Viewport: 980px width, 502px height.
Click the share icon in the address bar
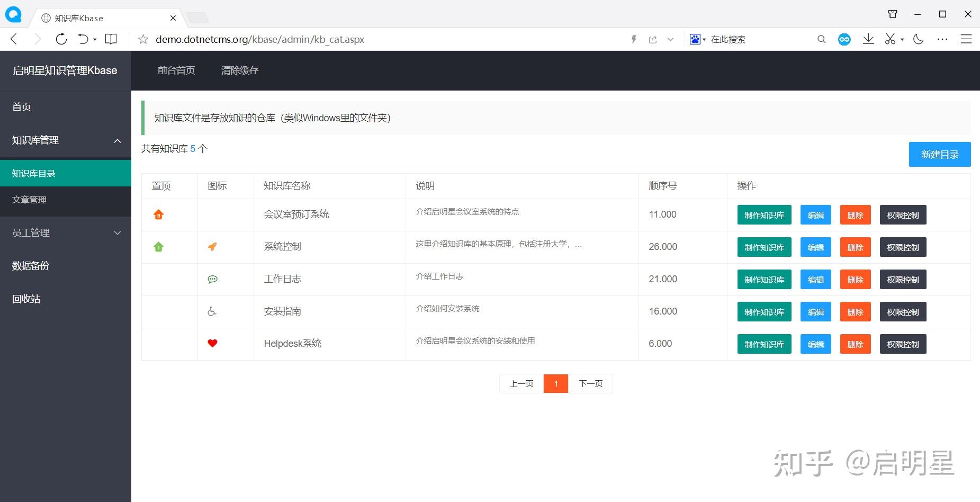tap(653, 39)
